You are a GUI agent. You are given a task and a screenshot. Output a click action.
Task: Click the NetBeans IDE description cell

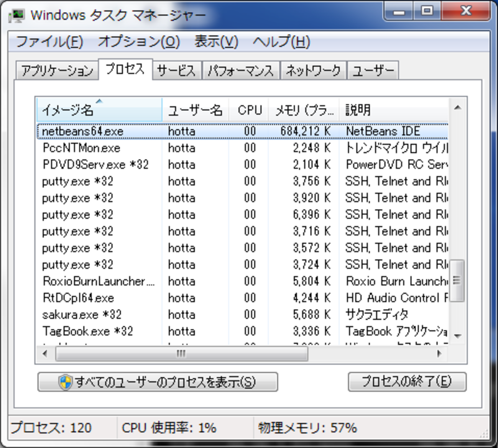(x=383, y=131)
